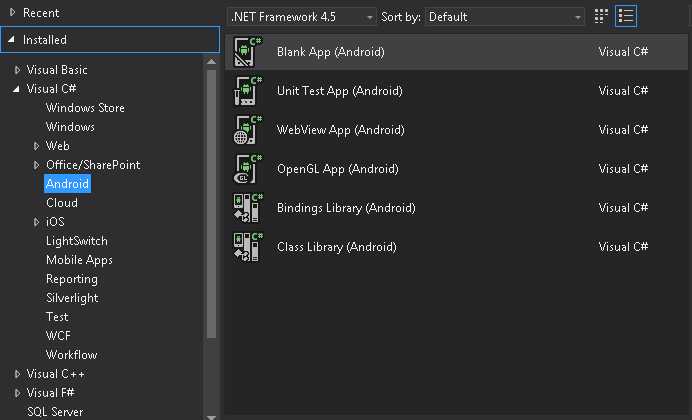Click the OpenGL App (Android) name text

tap(338, 169)
